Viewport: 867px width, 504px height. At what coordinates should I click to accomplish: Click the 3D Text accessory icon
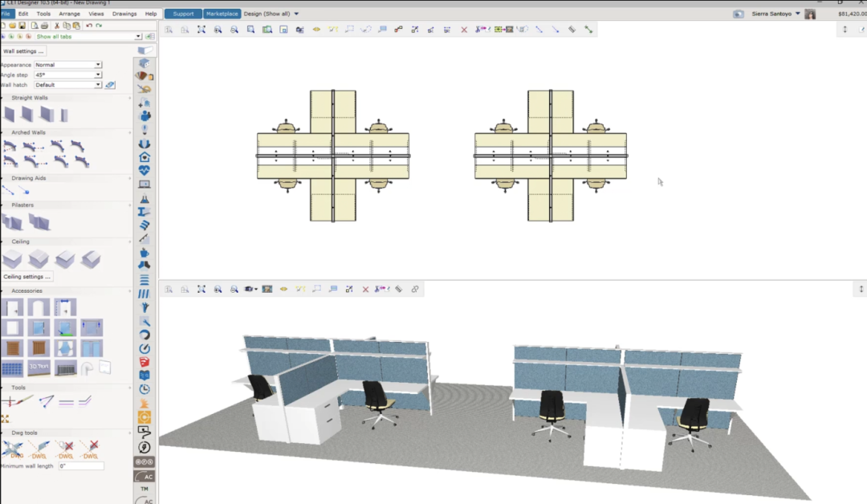39,368
